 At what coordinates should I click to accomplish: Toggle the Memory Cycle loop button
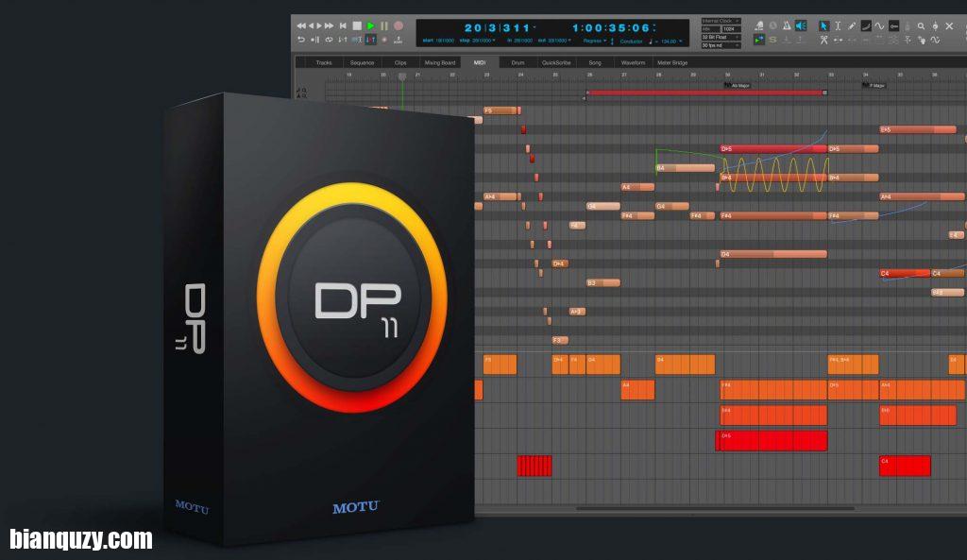[x=329, y=40]
